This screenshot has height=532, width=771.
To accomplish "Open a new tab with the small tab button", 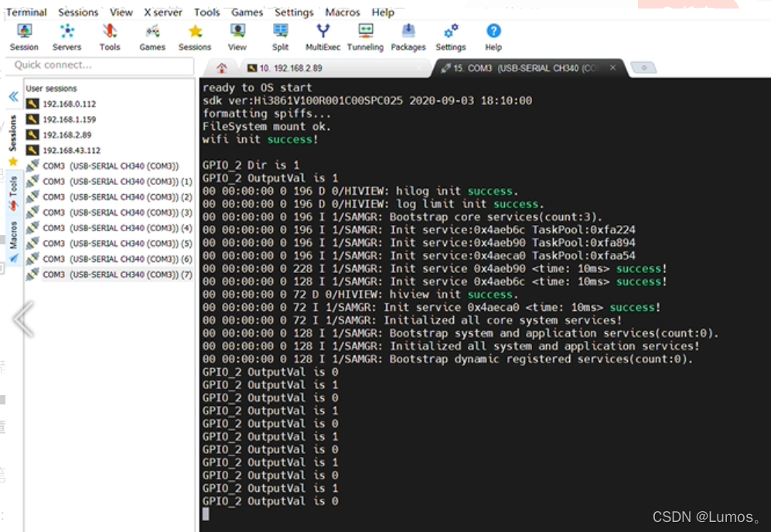I will coord(643,67).
